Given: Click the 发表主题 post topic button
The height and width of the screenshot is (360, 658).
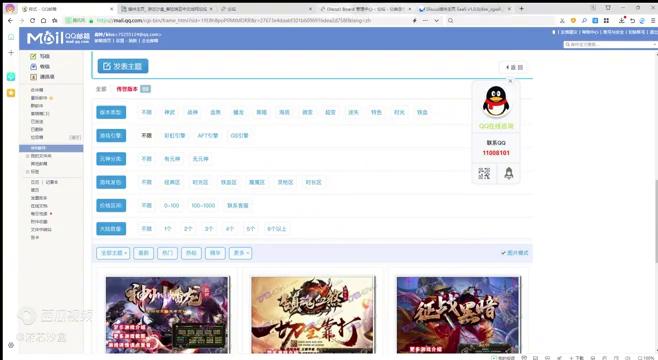Looking at the screenshot, I should point(123,66).
